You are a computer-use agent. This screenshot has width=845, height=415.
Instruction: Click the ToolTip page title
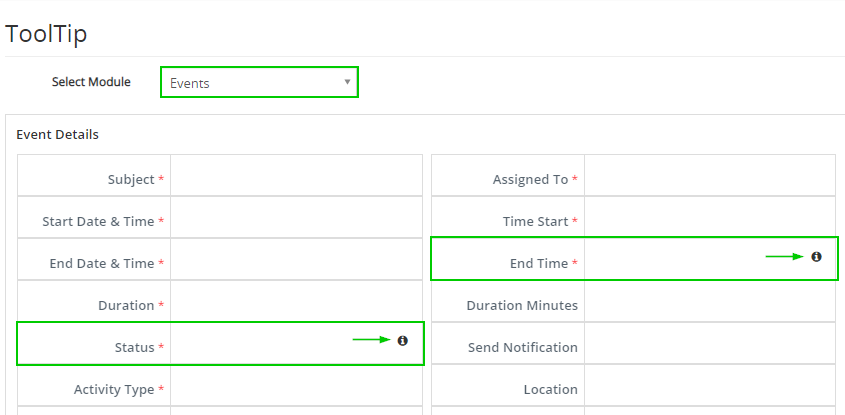(46, 34)
